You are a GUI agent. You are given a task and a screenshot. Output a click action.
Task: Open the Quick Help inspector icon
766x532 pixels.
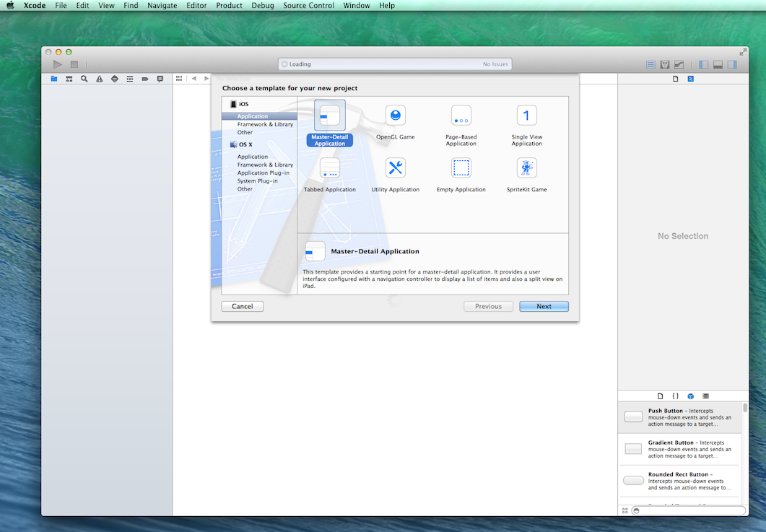[691, 79]
